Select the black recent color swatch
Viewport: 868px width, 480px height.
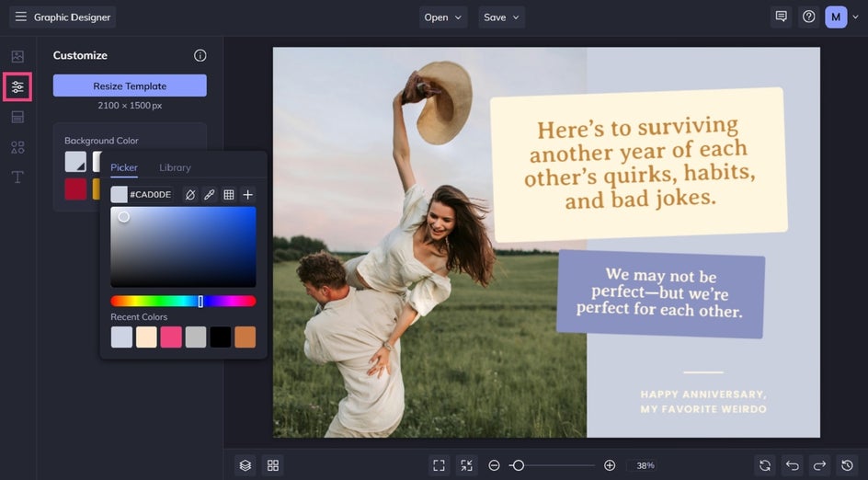(221, 337)
